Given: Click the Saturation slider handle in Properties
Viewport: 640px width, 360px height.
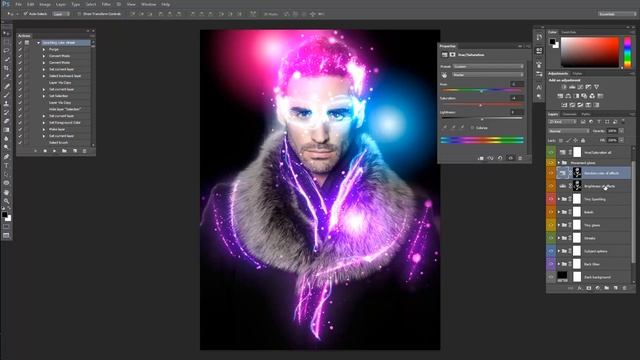Looking at the screenshot, I should coord(481,105).
